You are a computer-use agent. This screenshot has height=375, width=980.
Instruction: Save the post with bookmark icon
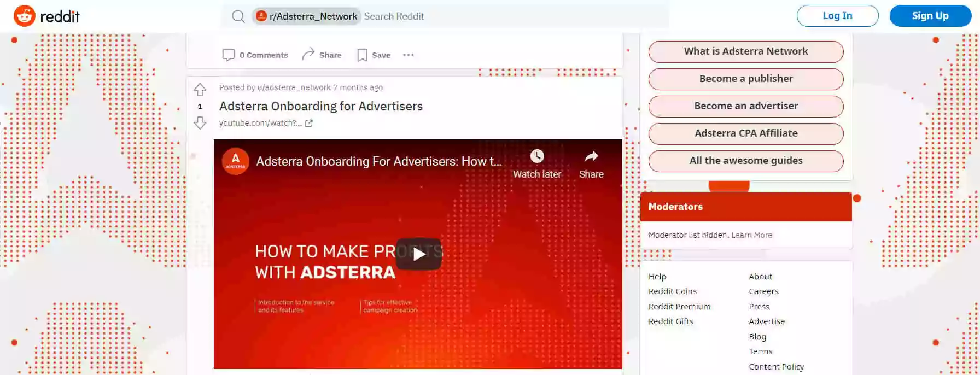pos(362,55)
